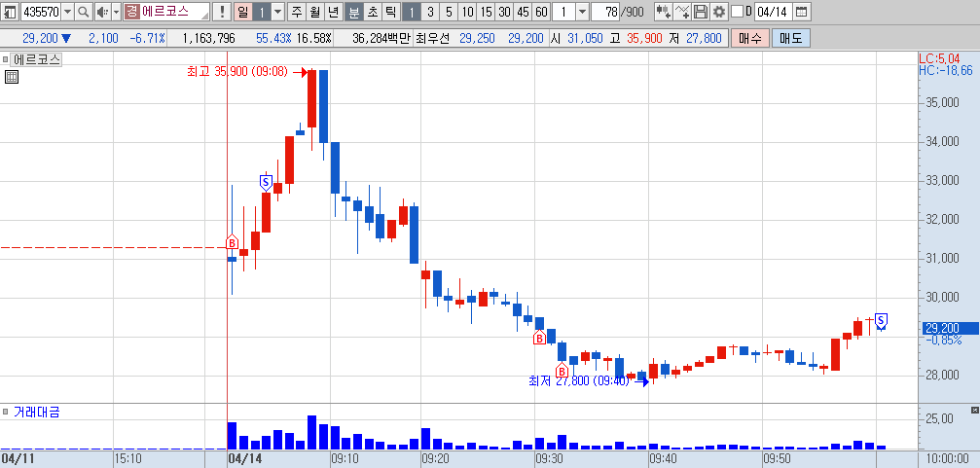Image resolution: width=980 pixels, height=468 pixels.
Task: Click the current price tag 29,200 on price axis
Action: [x=950, y=328]
